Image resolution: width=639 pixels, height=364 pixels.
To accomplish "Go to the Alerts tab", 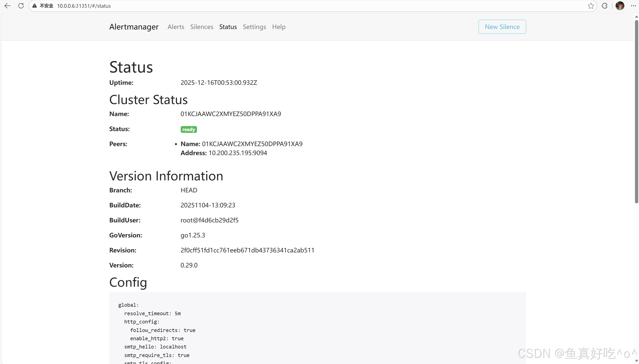I will pyautogui.click(x=176, y=27).
